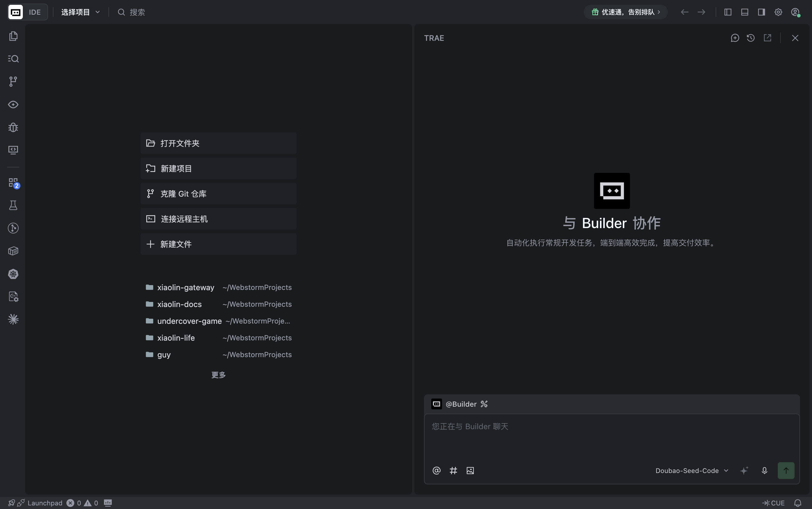Click Launchpad in the status bar

tap(45, 503)
